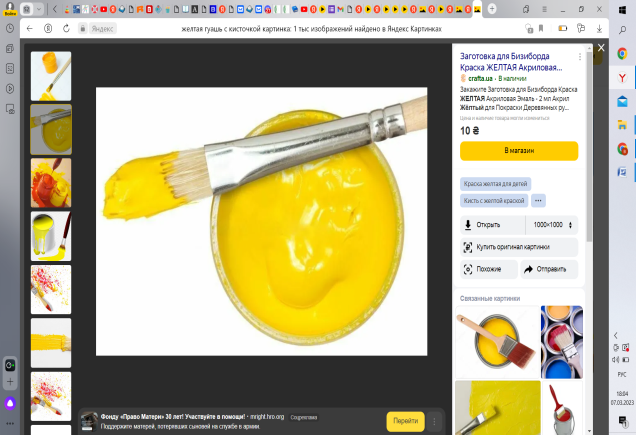This screenshot has height=435, width=636.
Task: Open bookmarks panel icon in title bar
Action: 526,9
